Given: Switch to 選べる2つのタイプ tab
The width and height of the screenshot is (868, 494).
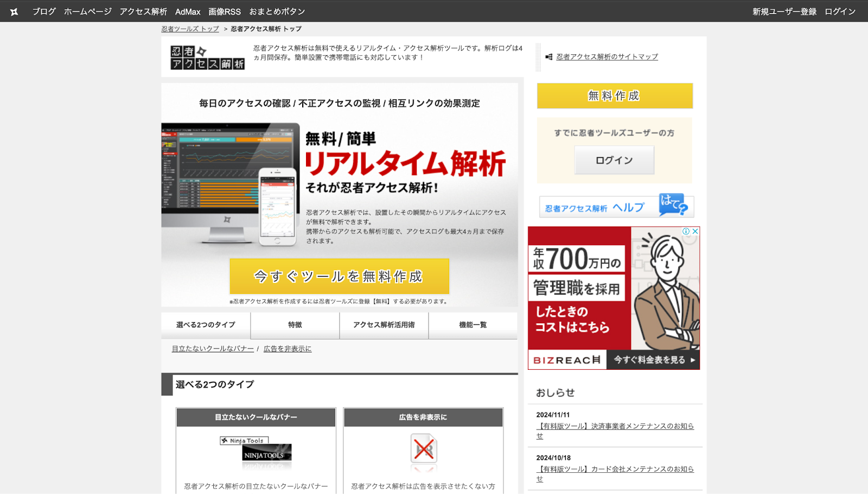Looking at the screenshot, I should [x=206, y=325].
